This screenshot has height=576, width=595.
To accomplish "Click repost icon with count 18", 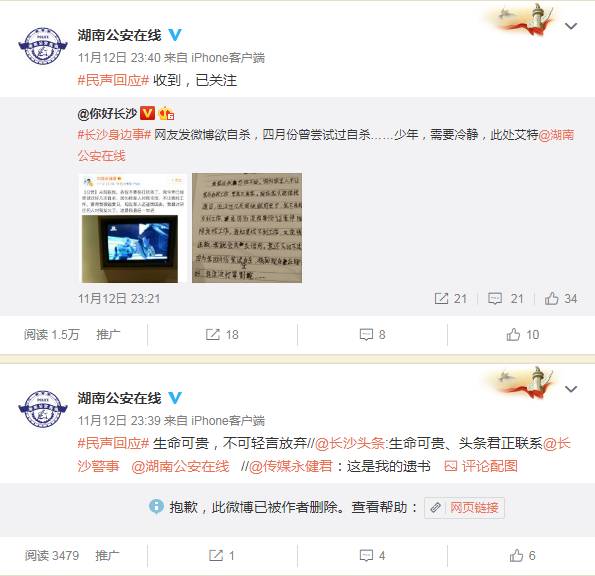I will 222,335.
